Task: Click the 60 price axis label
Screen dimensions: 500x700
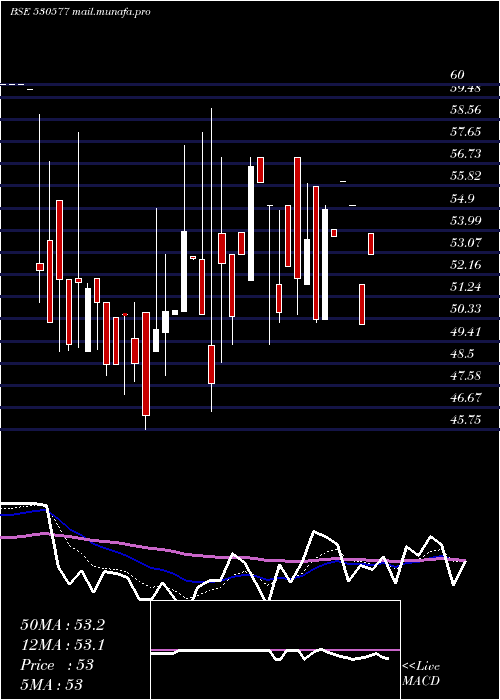Action: pos(458,75)
